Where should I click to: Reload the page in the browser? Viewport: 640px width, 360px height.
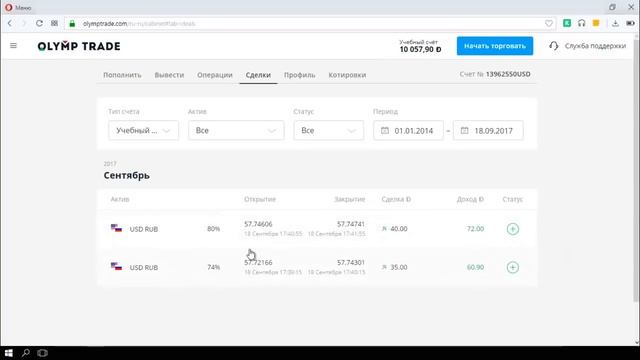(39, 24)
